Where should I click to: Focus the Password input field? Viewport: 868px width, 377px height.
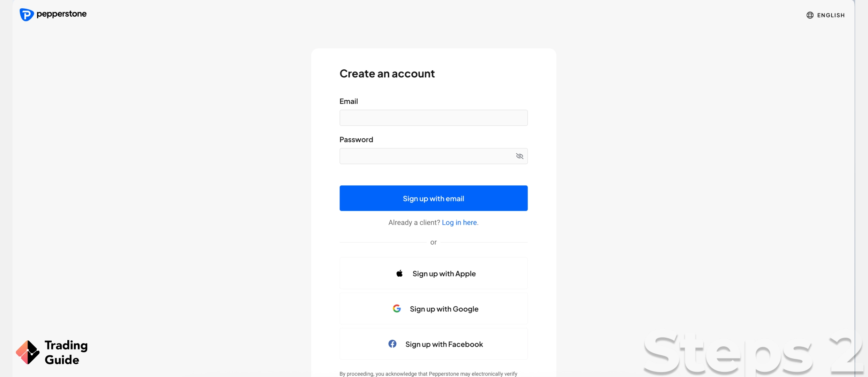coord(426,156)
